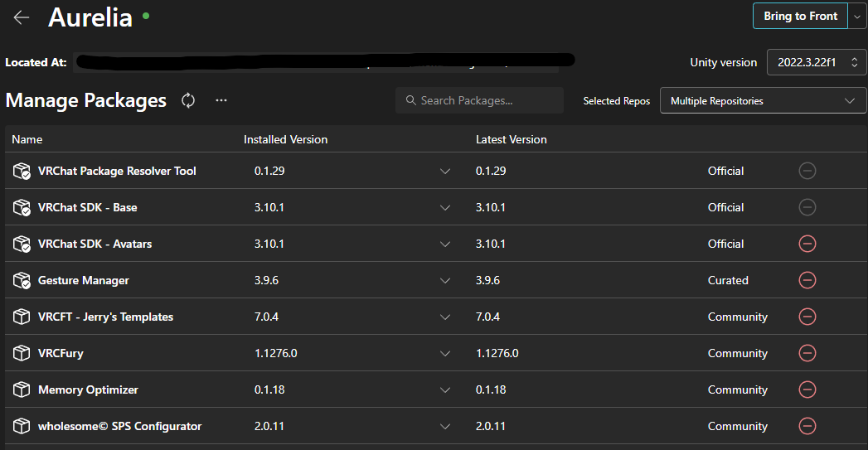Open version dropdown for Memory Optimizer
Image resolution: width=868 pixels, height=450 pixels.
click(445, 390)
